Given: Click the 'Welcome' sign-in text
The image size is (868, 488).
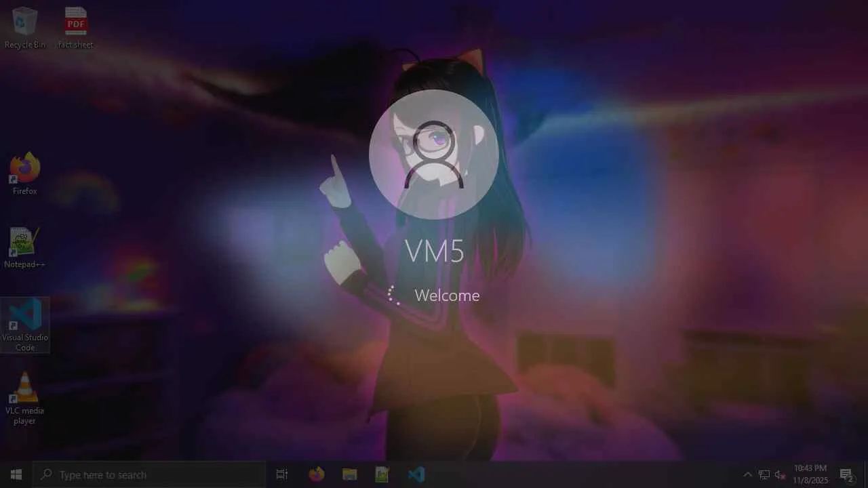Looking at the screenshot, I should pos(447,296).
